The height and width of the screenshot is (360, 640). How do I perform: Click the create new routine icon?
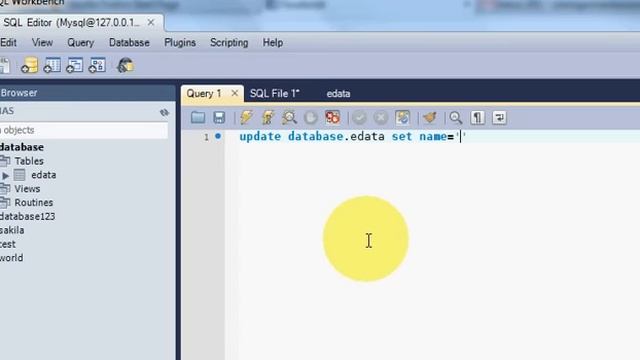[x=97, y=65]
